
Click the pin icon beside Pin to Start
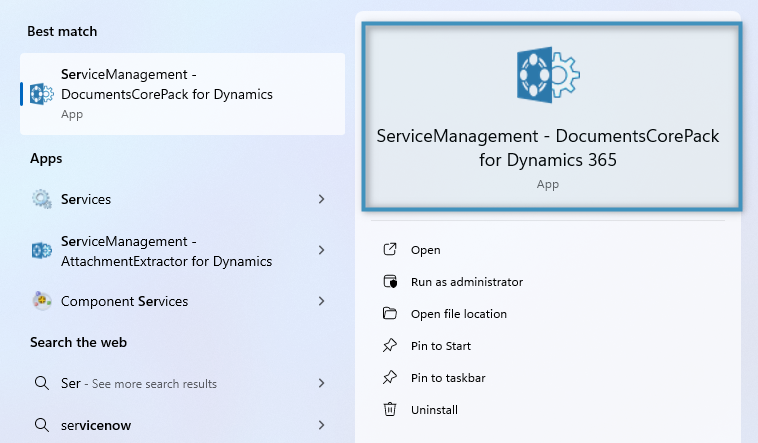point(390,345)
